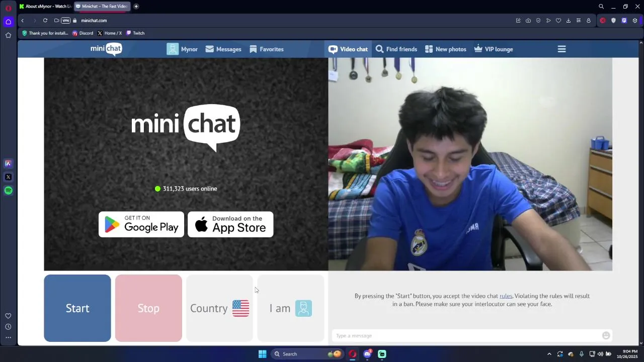Open the Aria AI sidebar icon

point(8,163)
